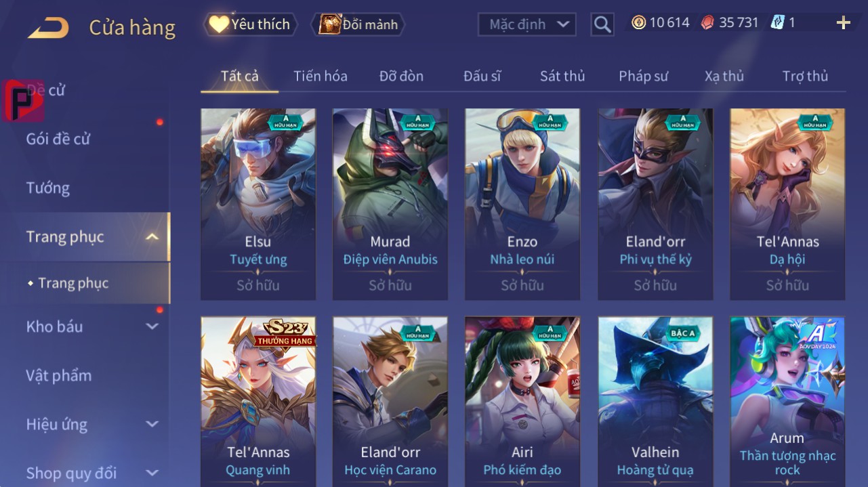This screenshot has height=487, width=868.
Task: Tap the red ruby currency icon
Action: coord(707,23)
